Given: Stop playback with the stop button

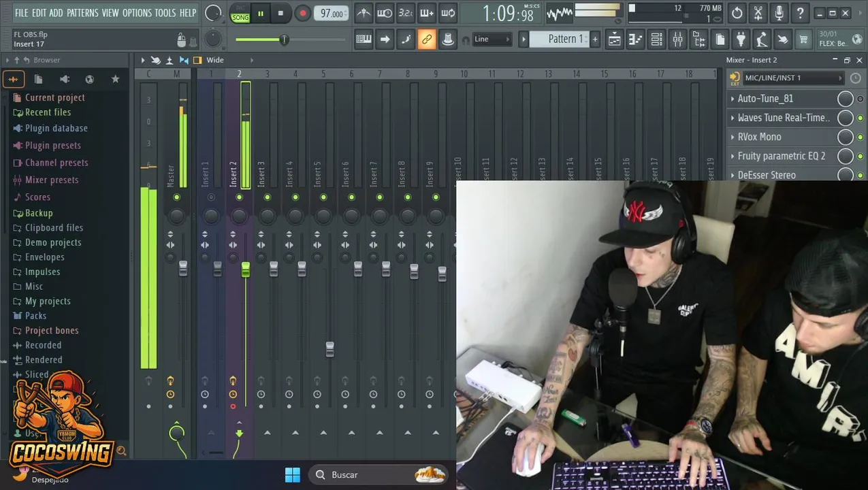Looking at the screenshot, I should point(280,14).
